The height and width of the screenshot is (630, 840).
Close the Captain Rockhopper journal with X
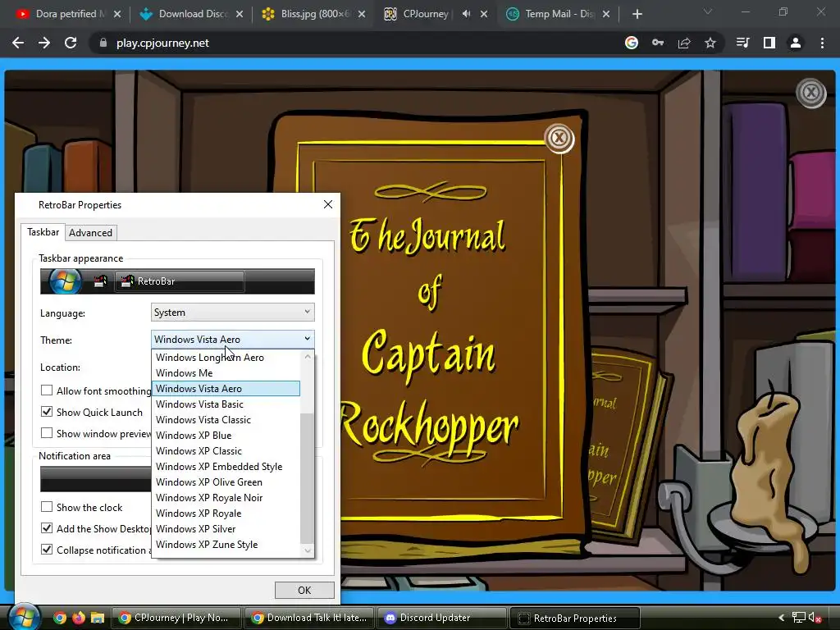coord(559,138)
